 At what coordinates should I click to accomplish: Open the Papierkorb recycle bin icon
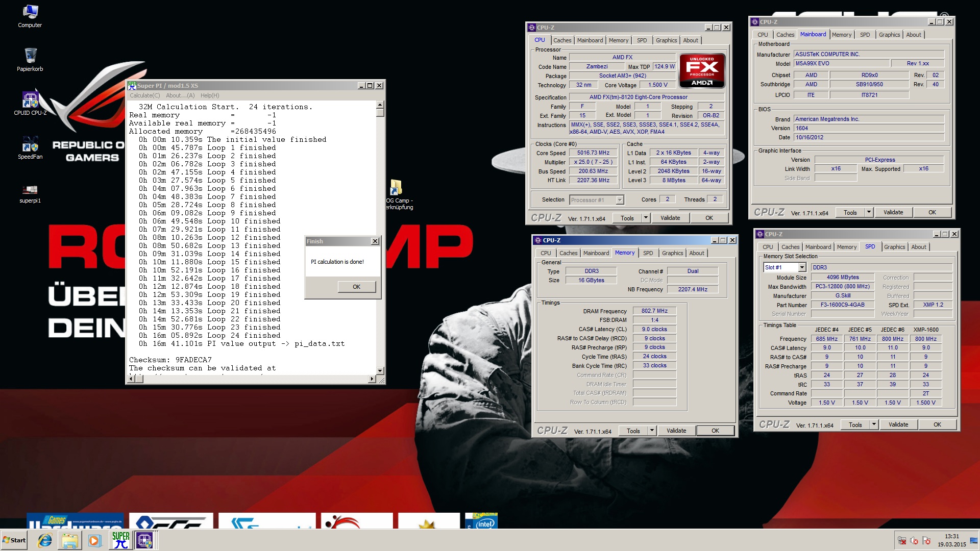pyautogui.click(x=30, y=60)
